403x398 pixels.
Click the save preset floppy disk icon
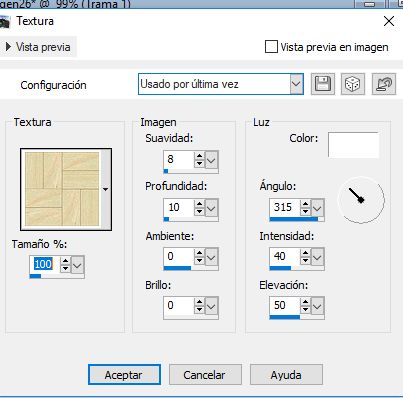(323, 84)
